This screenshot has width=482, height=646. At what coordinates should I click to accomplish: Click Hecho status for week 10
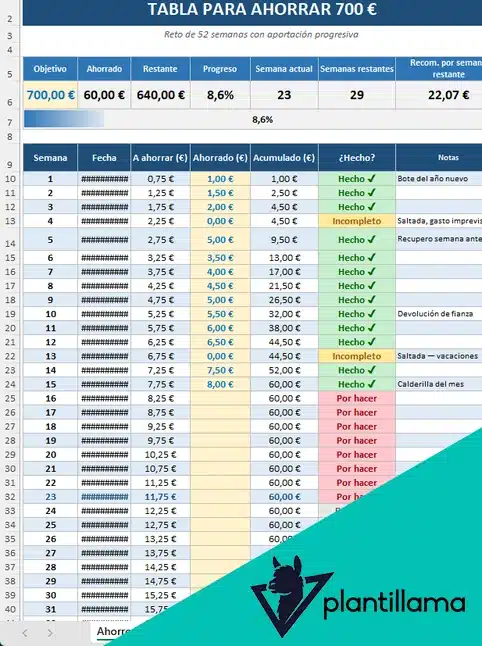(x=357, y=314)
